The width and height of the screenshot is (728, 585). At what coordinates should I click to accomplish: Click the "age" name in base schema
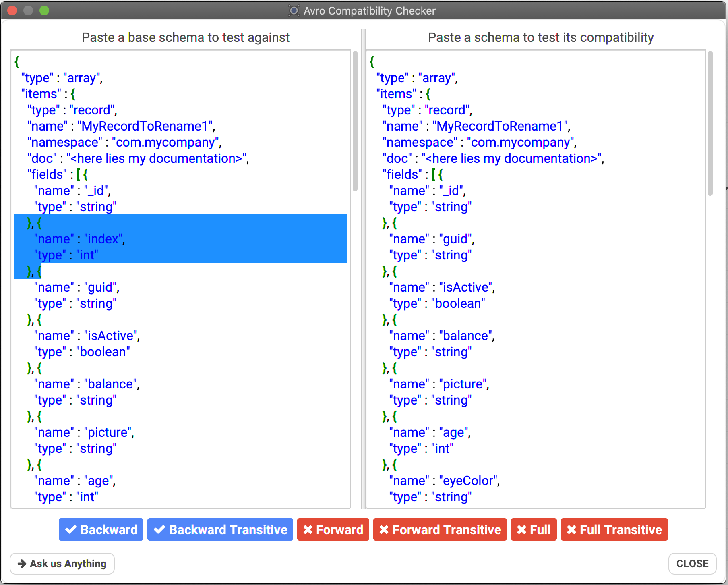[x=98, y=481]
